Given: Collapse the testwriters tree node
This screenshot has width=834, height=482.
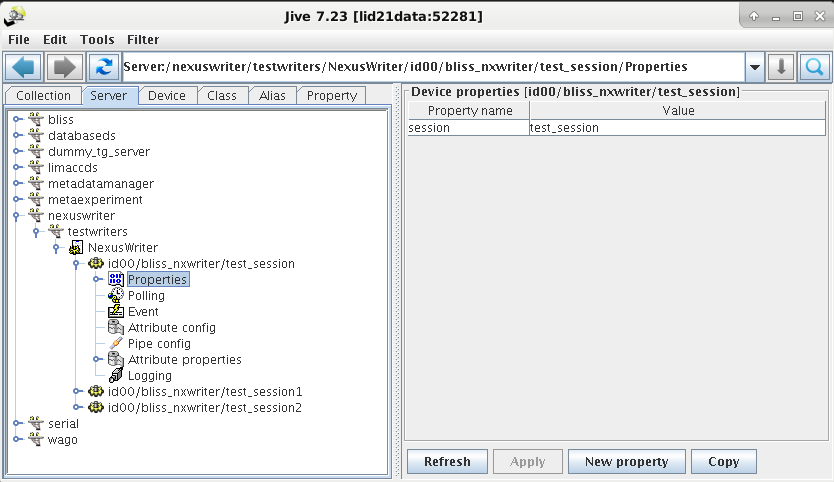Looking at the screenshot, I should point(36,232).
